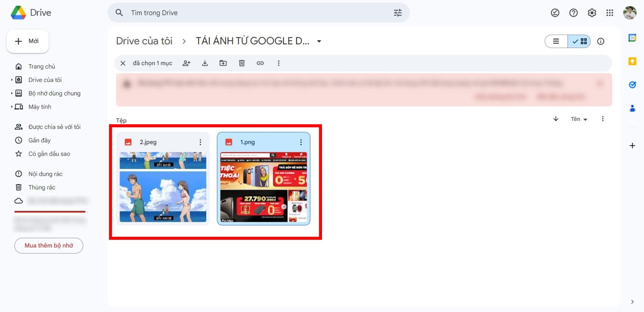
Task: Expand Drive của tôi tree
Action: click(x=12, y=80)
